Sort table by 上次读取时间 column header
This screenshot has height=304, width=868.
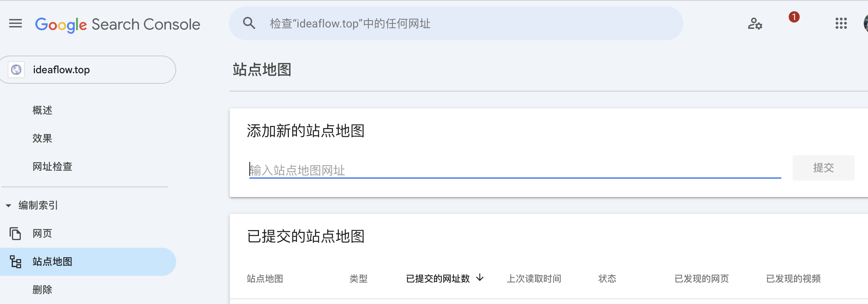coord(534,279)
